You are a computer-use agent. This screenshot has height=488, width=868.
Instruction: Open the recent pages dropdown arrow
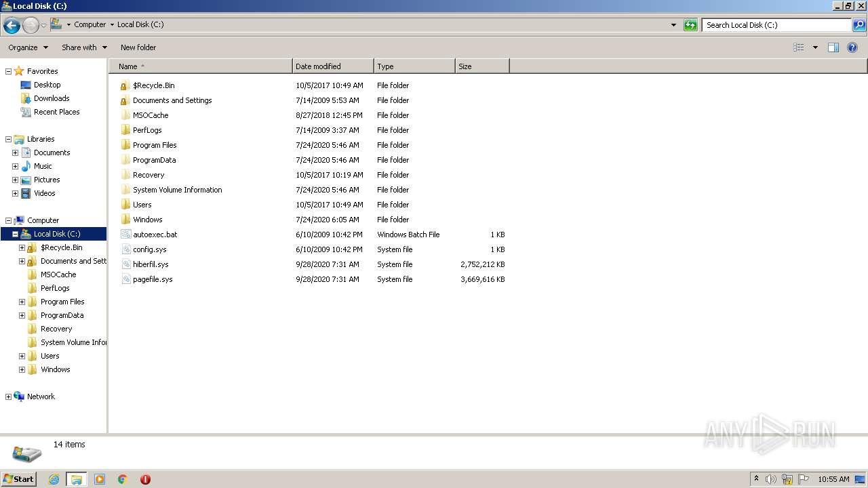(43, 26)
